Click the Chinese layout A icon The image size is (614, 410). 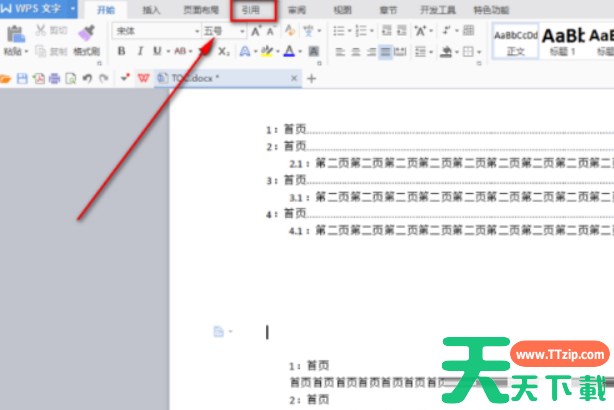pyautogui.click(x=420, y=31)
